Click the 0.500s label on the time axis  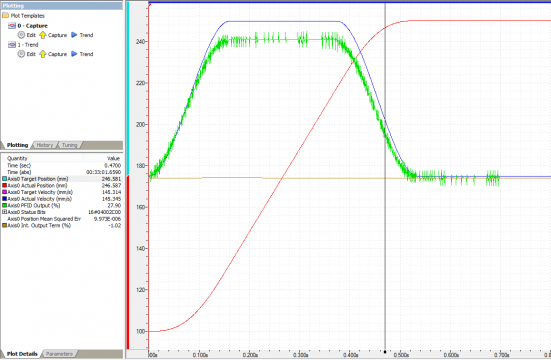click(401, 355)
